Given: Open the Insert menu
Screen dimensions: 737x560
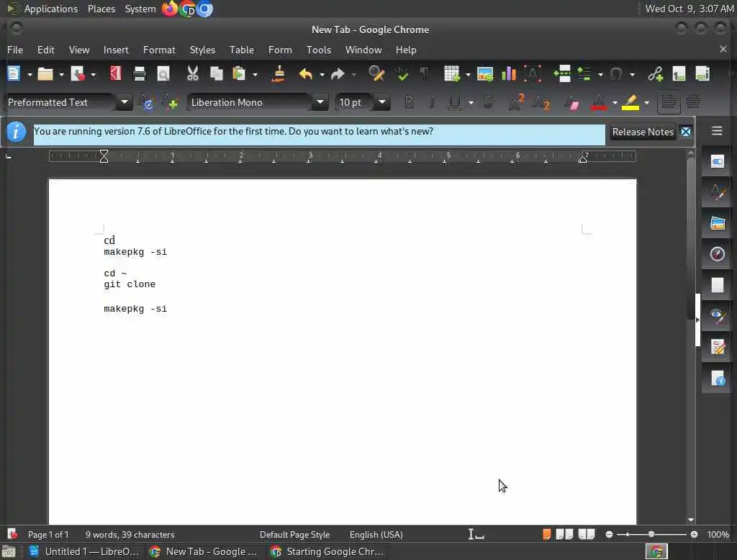Looking at the screenshot, I should (x=116, y=50).
